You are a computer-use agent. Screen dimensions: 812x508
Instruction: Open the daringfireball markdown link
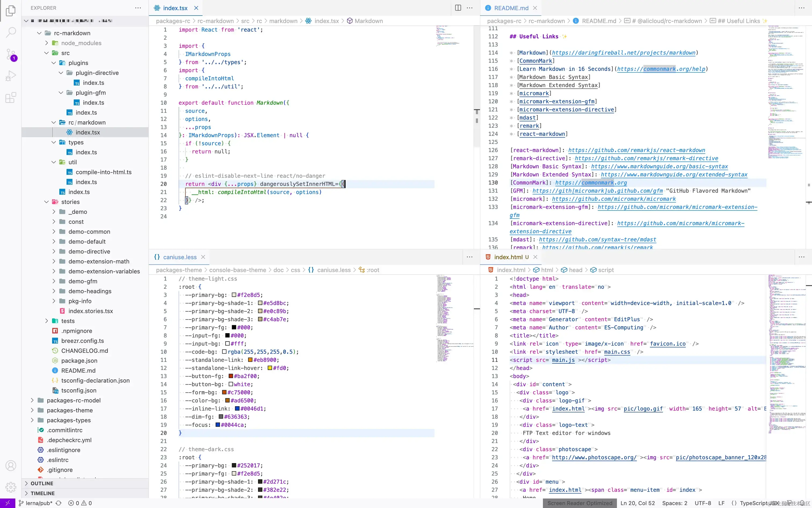(x=624, y=53)
